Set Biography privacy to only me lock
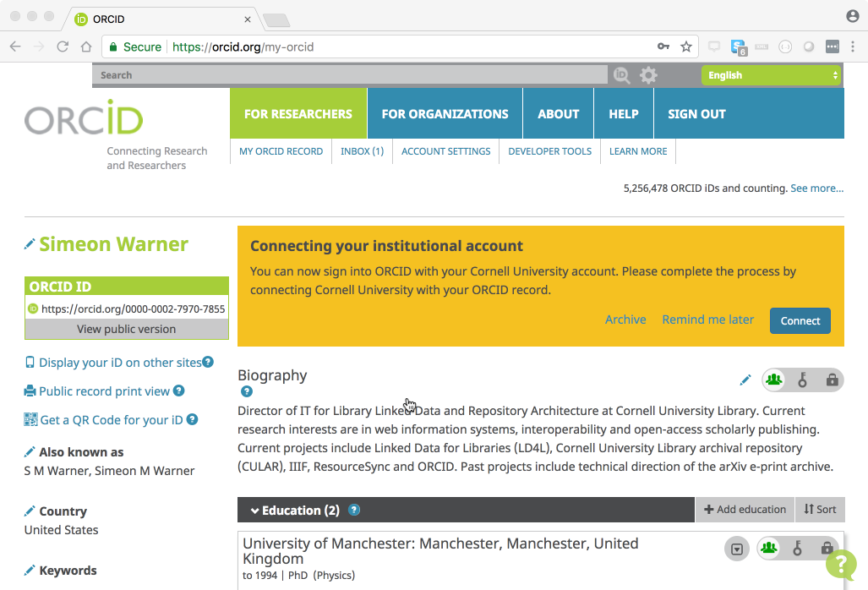 pyautogui.click(x=833, y=380)
